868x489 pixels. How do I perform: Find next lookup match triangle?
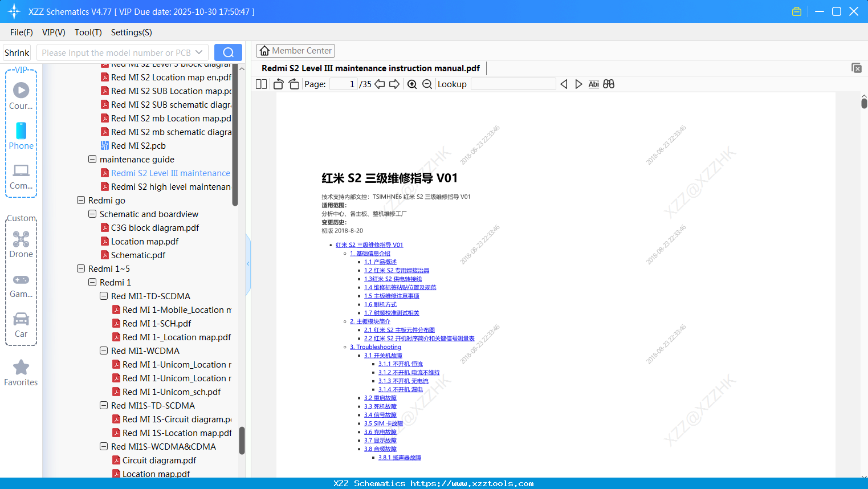(x=578, y=84)
